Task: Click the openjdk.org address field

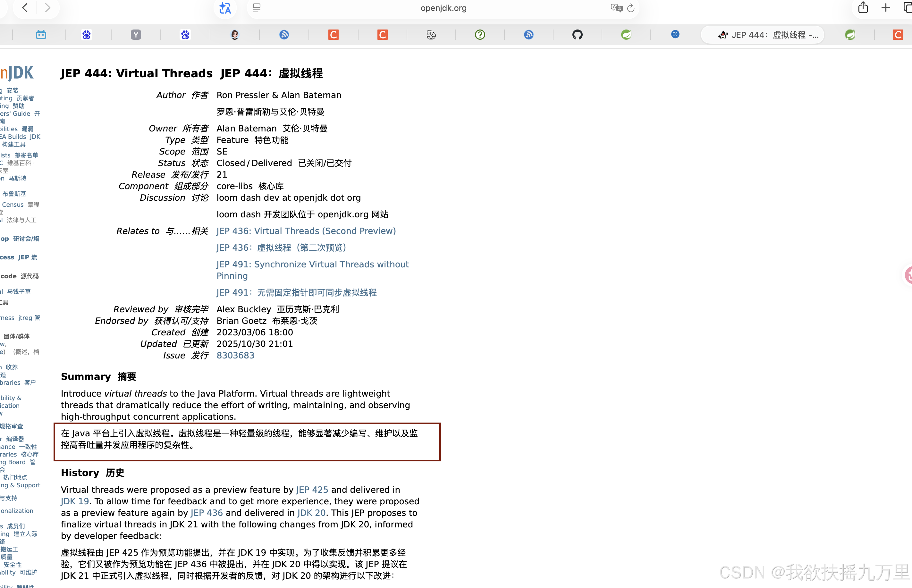Action: coord(443,8)
